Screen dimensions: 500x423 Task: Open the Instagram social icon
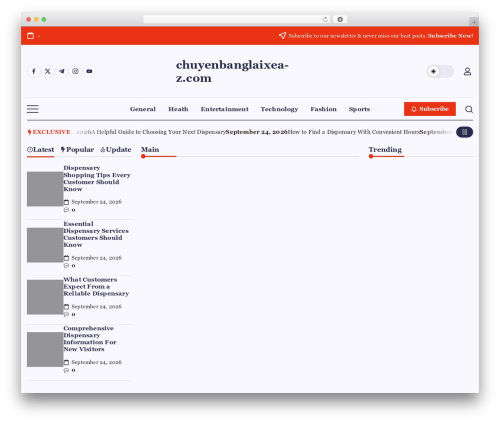(x=75, y=71)
